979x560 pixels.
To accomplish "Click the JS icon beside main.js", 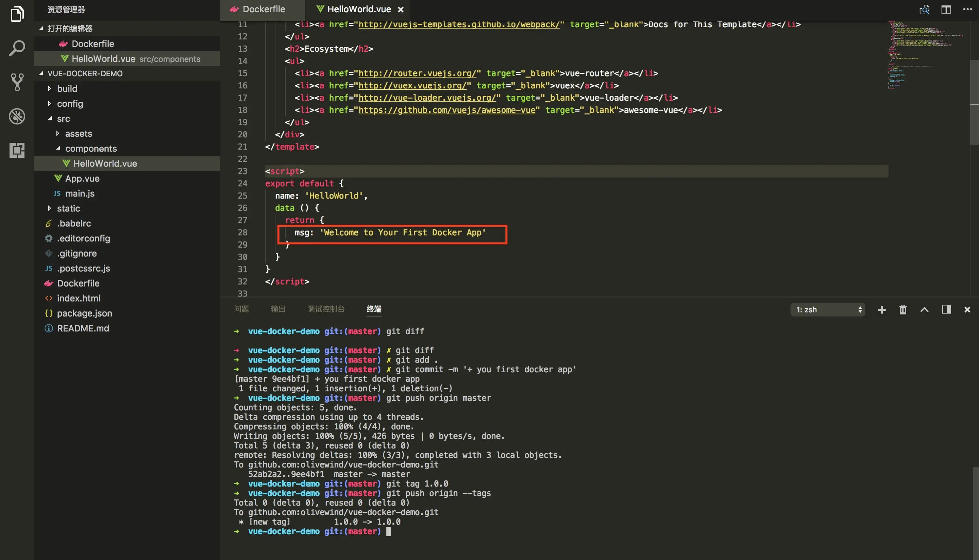I will pyautogui.click(x=57, y=193).
